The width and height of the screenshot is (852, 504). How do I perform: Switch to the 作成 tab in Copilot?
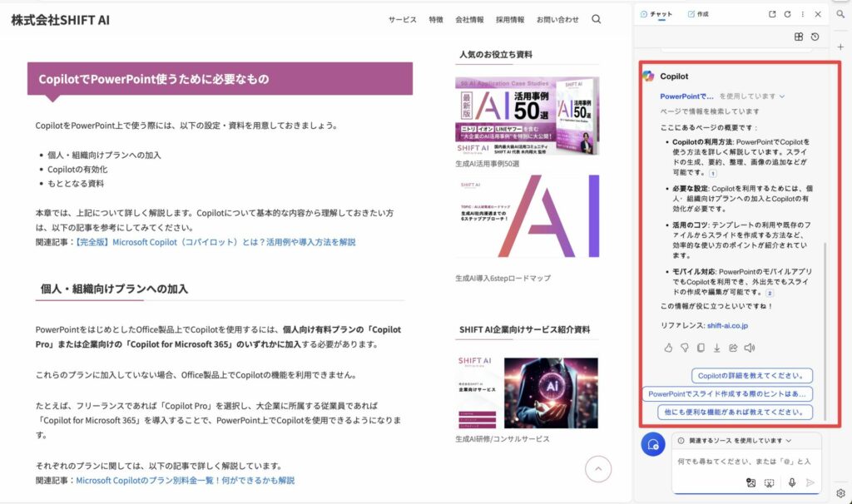tap(698, 14)
